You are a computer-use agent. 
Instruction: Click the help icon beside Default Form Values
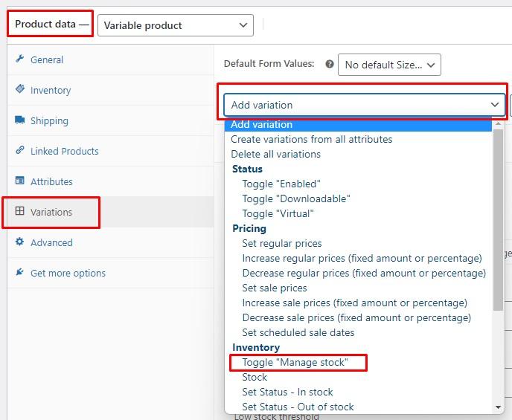pyautogui.click(x=330, y=65)
